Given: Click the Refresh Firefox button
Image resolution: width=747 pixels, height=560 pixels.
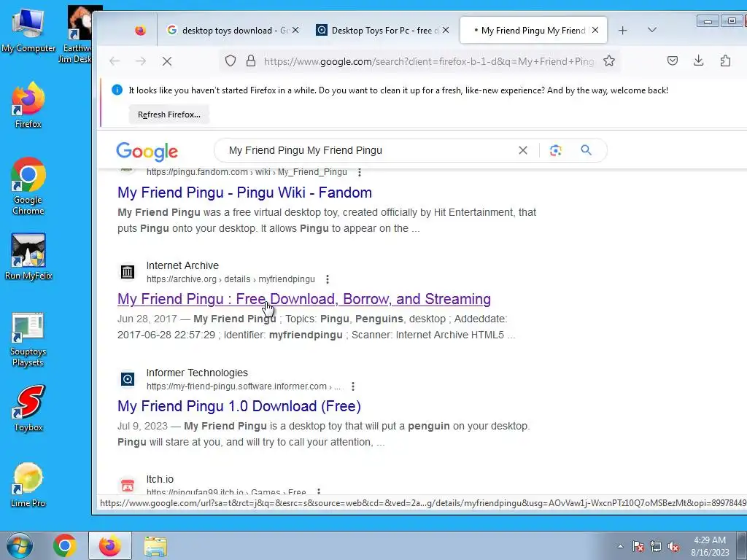Looking at the screenshot, I should tap(169, 114).
